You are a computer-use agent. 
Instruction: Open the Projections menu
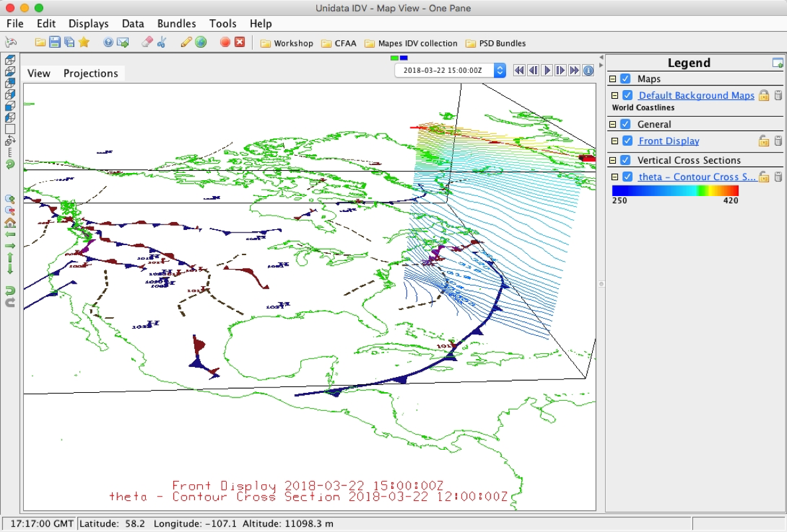point(90,74)
